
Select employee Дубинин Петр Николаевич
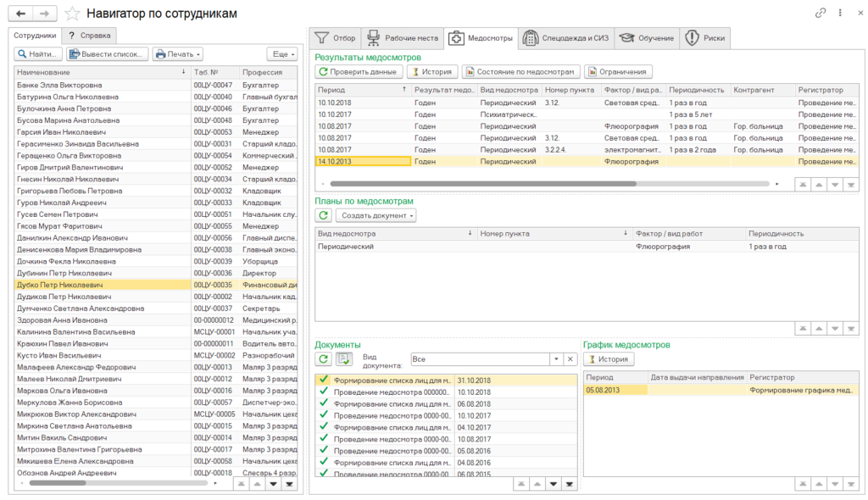156,273
